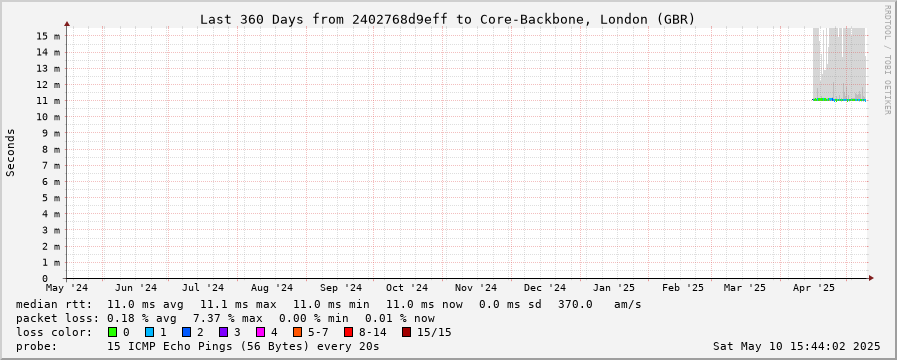Click the median rtt statistics line
Viewport: 897px width, 360px height.
click(x=329, y=304)
